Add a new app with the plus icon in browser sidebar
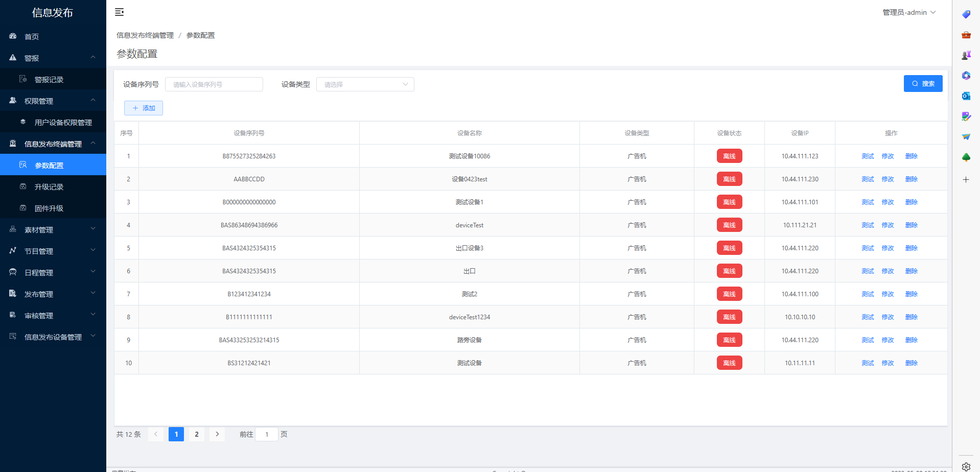 tap(966, 179)
